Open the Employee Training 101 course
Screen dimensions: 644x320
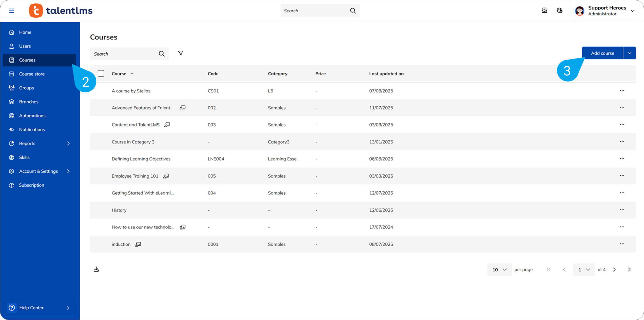coord(135,176)
